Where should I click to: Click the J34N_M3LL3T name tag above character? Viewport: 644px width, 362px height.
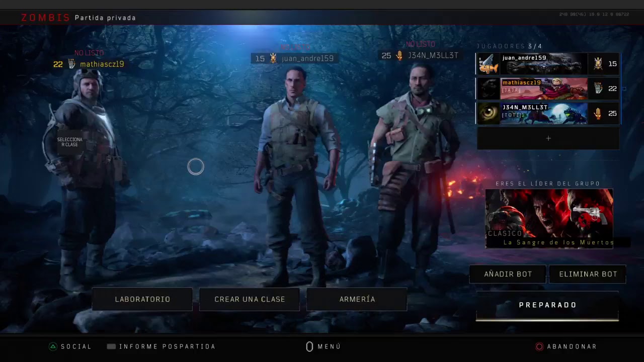coord(433,55)
